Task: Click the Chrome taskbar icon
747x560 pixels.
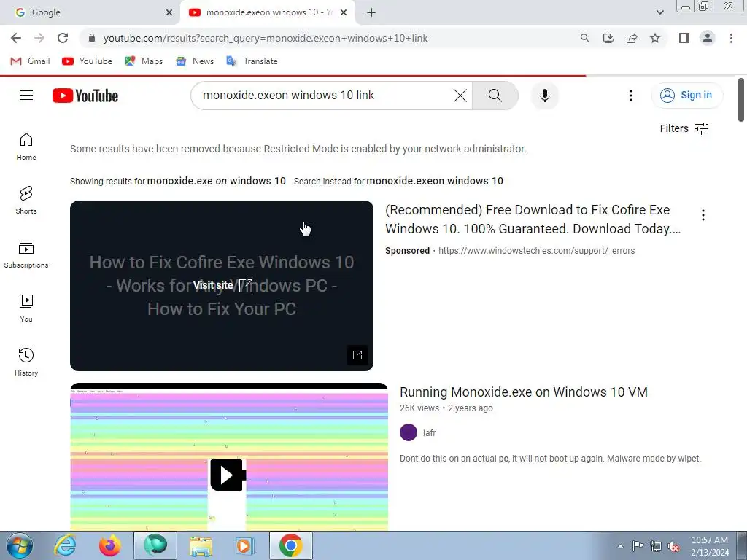Action: 291,545
